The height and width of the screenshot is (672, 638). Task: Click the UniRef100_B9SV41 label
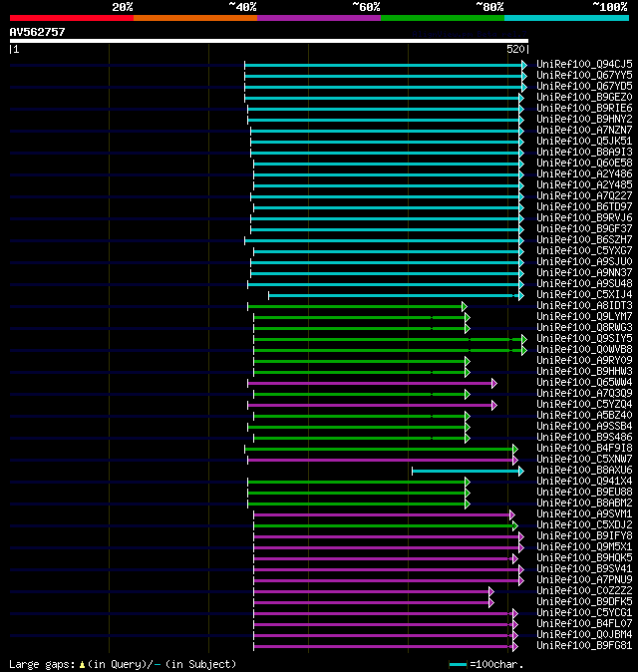coord(584,569)
